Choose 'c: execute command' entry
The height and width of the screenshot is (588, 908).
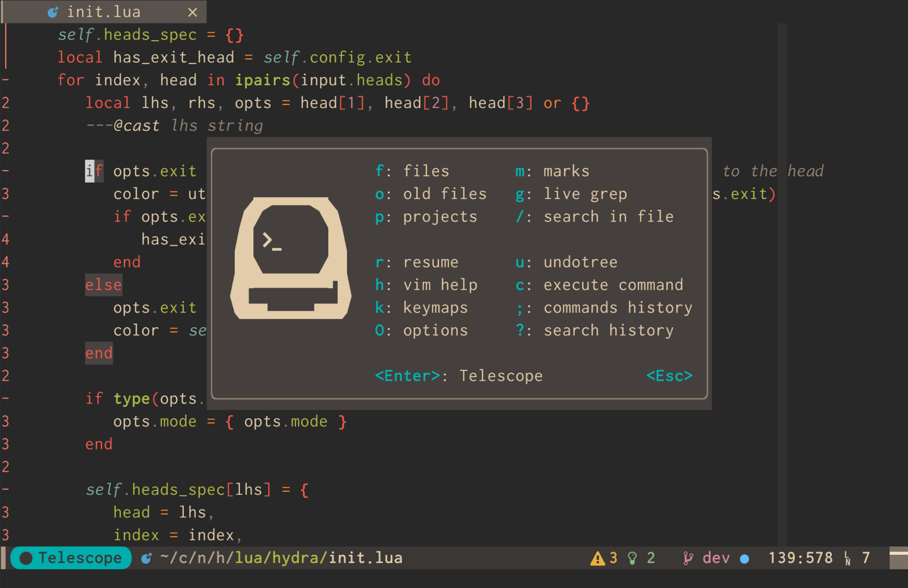tap(599, 285)
